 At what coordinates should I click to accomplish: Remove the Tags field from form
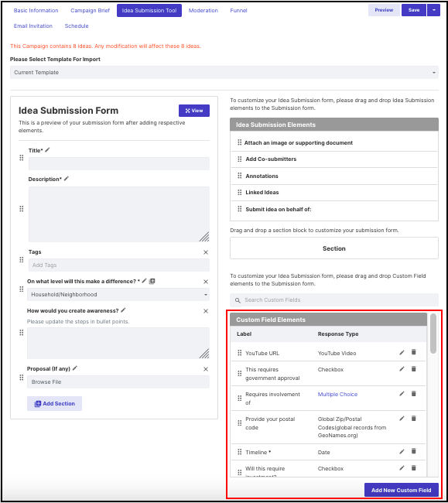pyautogui.click(x=206, y=252)
